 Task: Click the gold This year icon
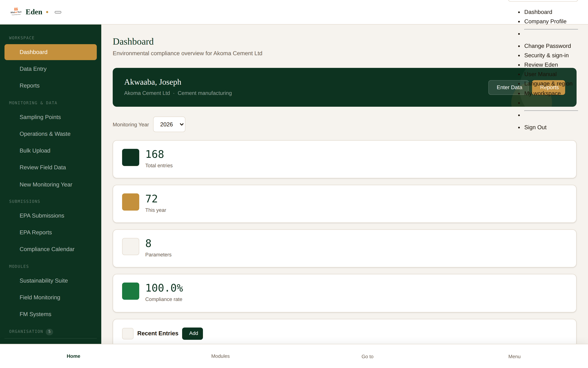tap(130, 202)
